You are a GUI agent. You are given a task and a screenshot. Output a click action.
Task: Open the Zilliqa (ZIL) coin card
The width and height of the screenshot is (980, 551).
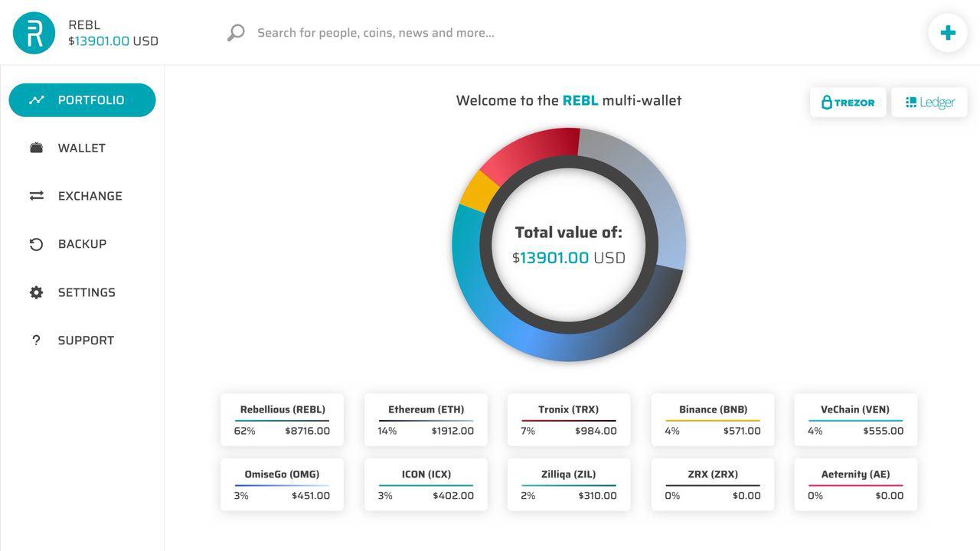click(569, 484)
